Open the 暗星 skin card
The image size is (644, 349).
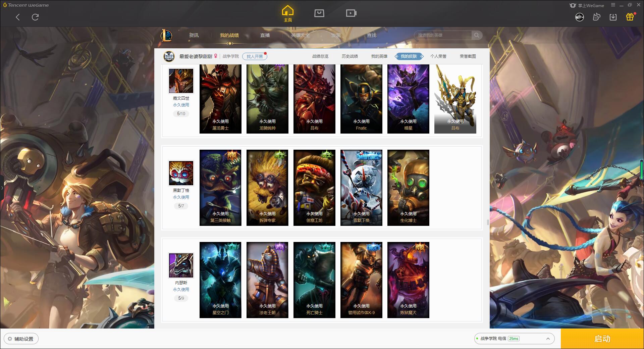pos(408,99)
